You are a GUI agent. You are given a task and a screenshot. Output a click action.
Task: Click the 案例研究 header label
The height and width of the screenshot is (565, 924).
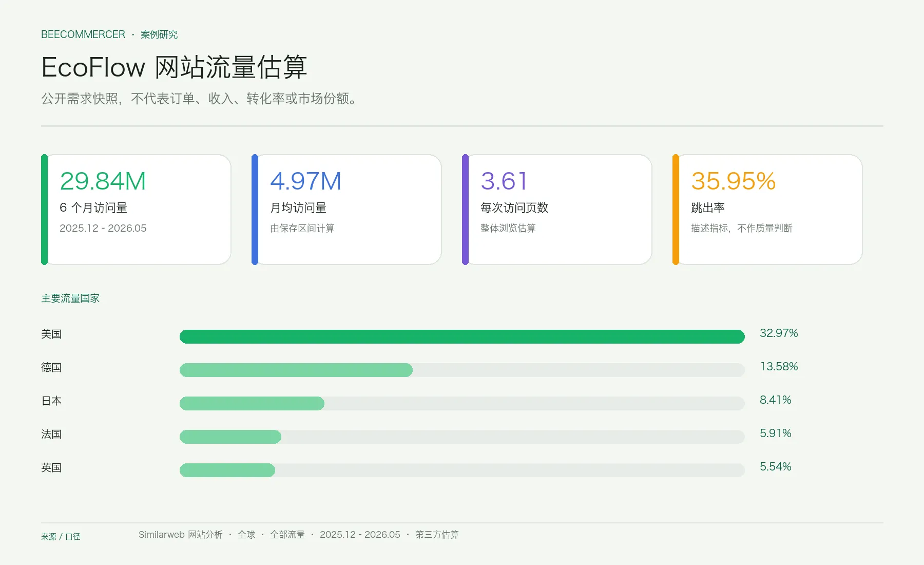(x=159, y=34)
